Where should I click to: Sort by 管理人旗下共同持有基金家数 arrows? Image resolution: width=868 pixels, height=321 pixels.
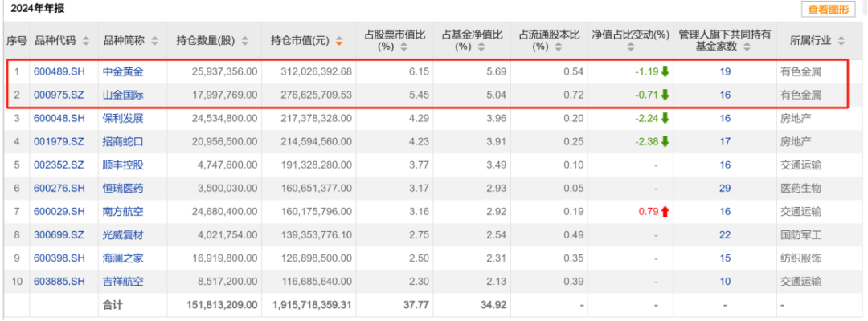click(x=745, y=47)
